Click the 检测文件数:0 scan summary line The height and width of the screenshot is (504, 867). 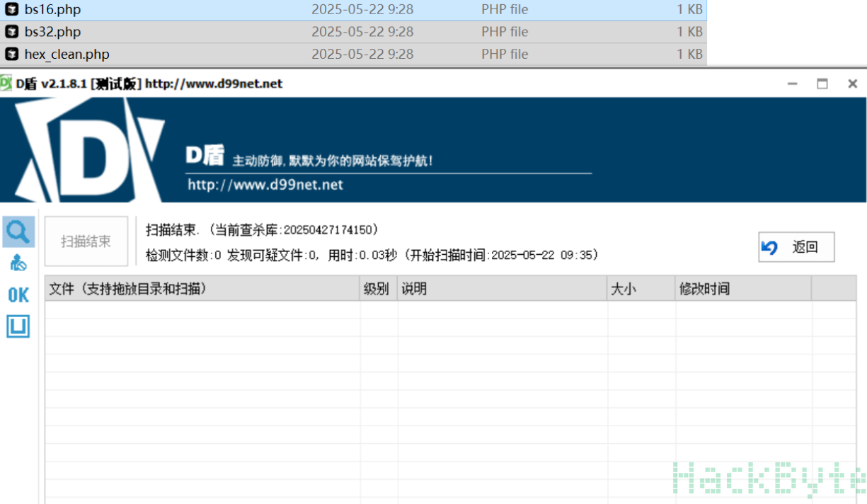(x=372, y=255)
